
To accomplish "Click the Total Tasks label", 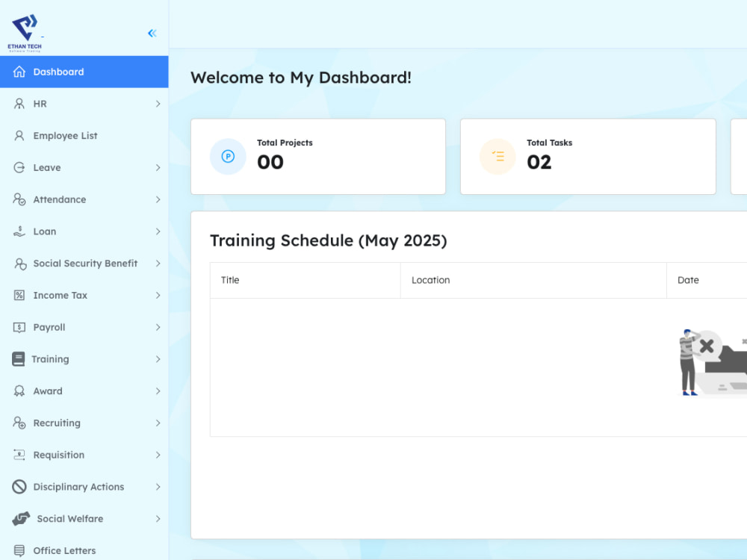I will coord(549,143).
